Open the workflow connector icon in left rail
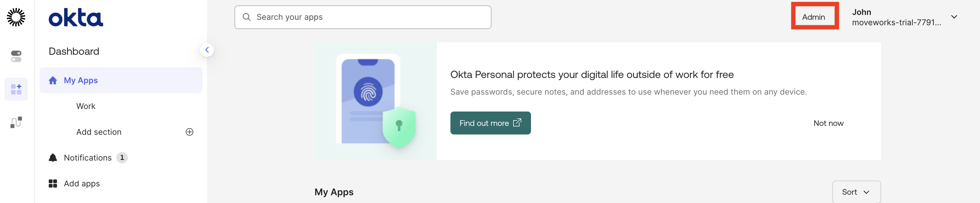 coord(16,122)
